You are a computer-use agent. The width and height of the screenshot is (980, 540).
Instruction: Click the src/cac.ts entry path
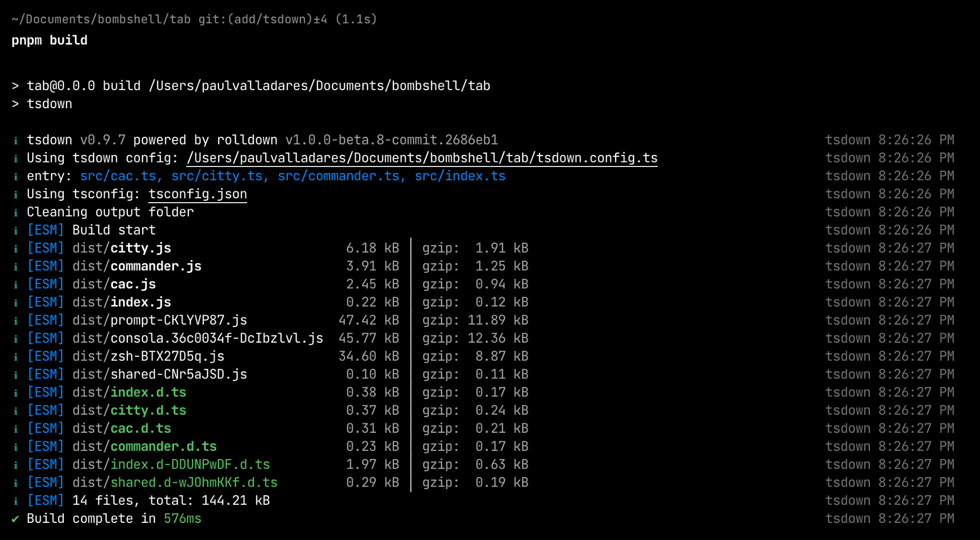click(x=118, y=176)
